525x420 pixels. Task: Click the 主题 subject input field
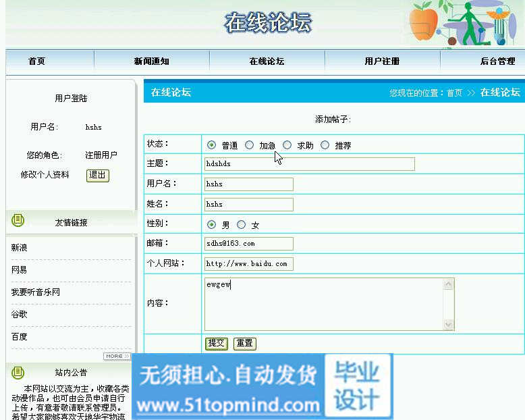(309, 164)
